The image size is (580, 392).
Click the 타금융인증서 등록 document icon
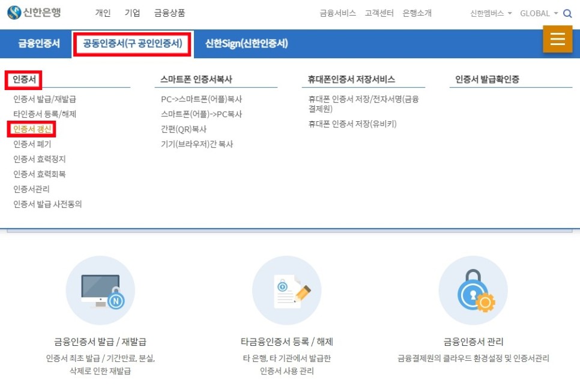coord(286,291)
